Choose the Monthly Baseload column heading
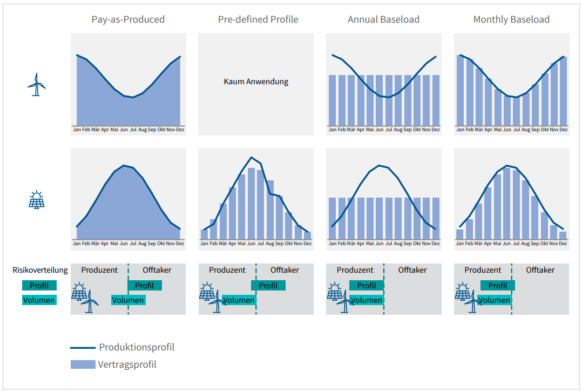Viewport: 582px width, 392px height. coord(511,19)
